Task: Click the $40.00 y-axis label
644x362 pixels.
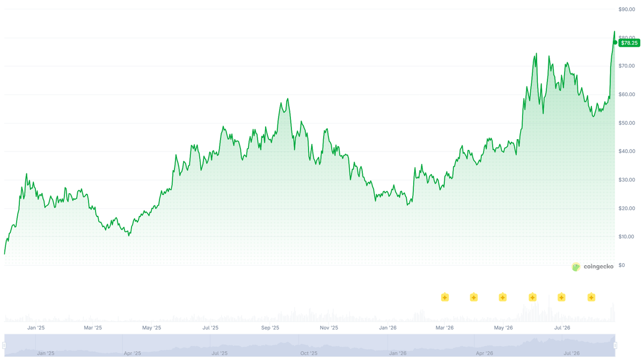Action: point(627,151)
